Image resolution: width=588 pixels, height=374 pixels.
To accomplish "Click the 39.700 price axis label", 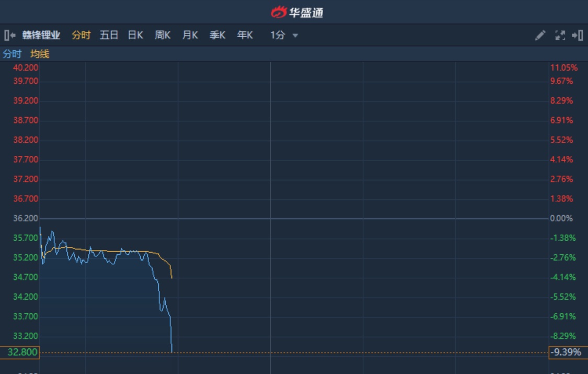I will point(26,81).
